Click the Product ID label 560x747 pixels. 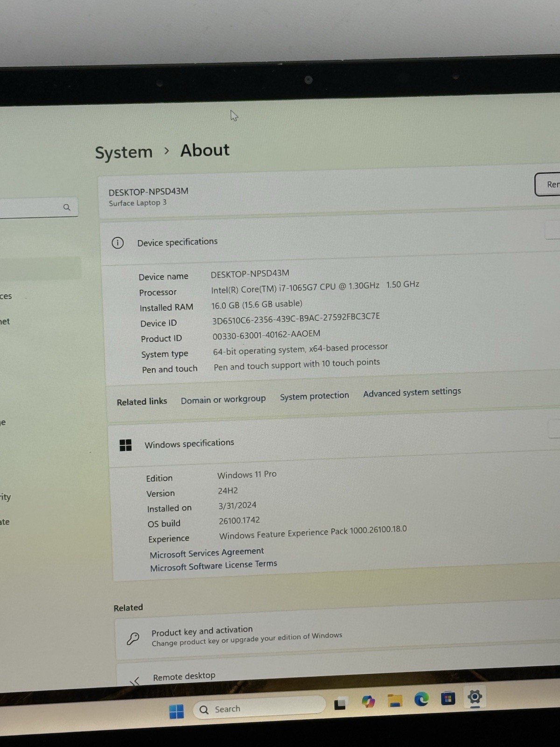[161, 338]
